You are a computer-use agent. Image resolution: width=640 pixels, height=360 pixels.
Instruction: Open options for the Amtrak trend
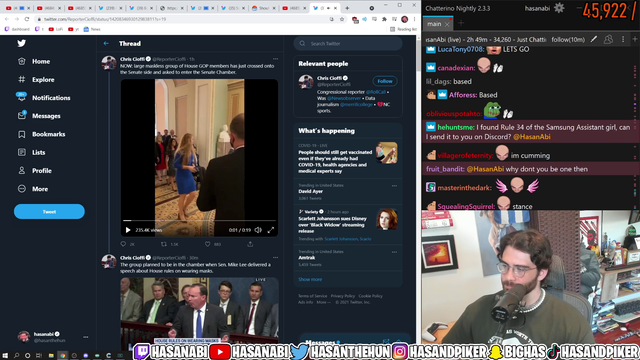[x=394, y=252]
